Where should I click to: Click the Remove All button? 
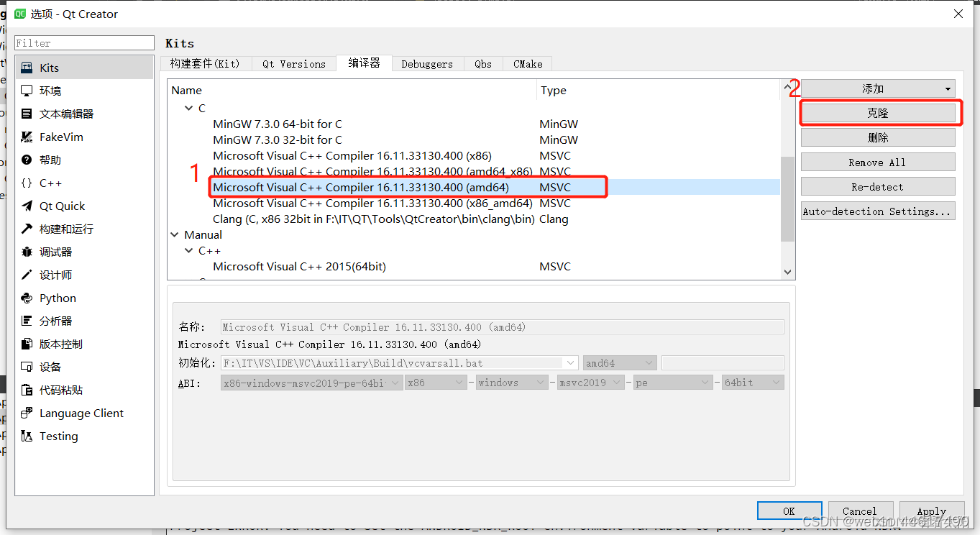878,162
